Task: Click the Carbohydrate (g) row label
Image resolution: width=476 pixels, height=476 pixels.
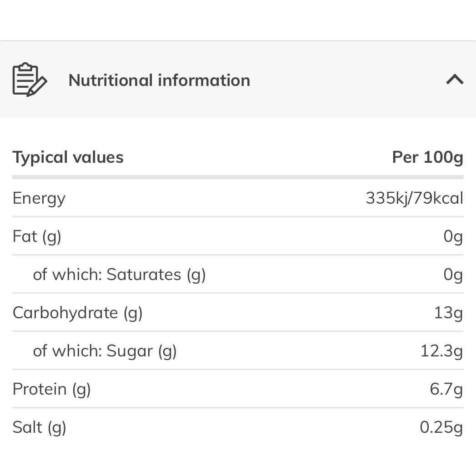Action: [x=77, y=313]
